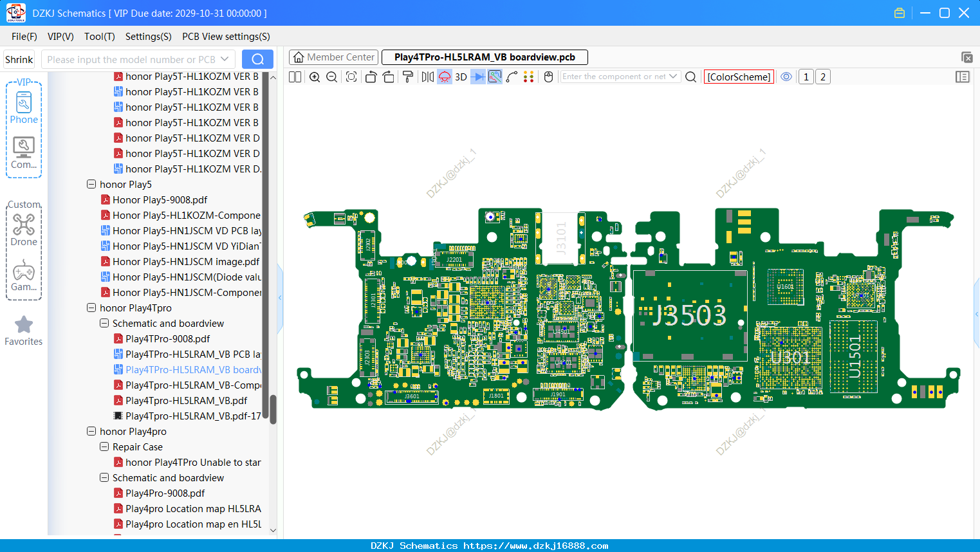Click the window stack icon at top right
Image resolution: width=980 pixels, height=552 pixels.
point(966,57)
